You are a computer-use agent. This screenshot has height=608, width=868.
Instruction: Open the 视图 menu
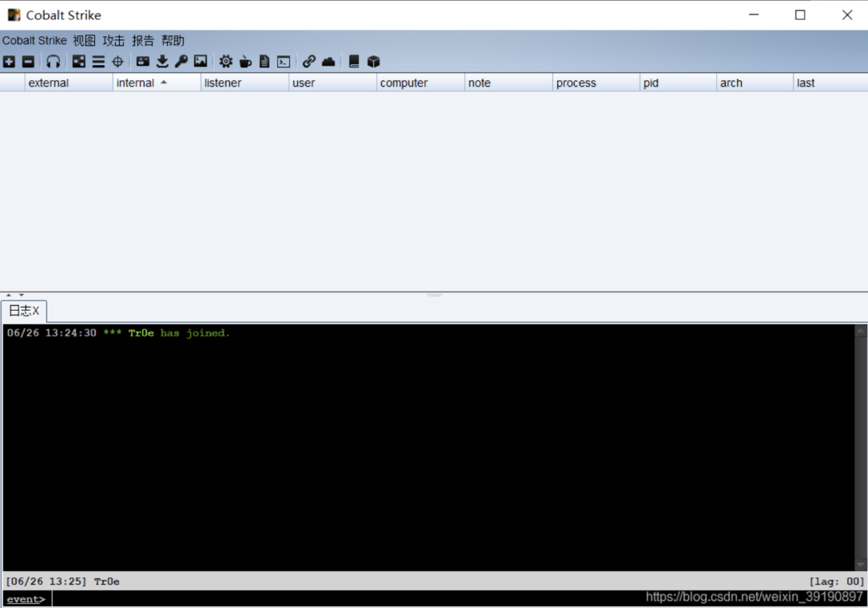pyautogui.click(x=84, y=40)
